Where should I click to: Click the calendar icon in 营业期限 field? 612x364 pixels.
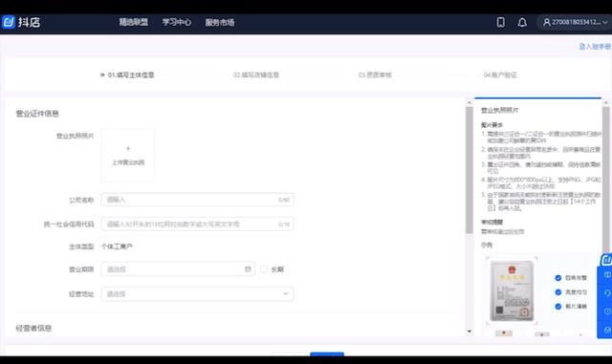tap(248, 268)
